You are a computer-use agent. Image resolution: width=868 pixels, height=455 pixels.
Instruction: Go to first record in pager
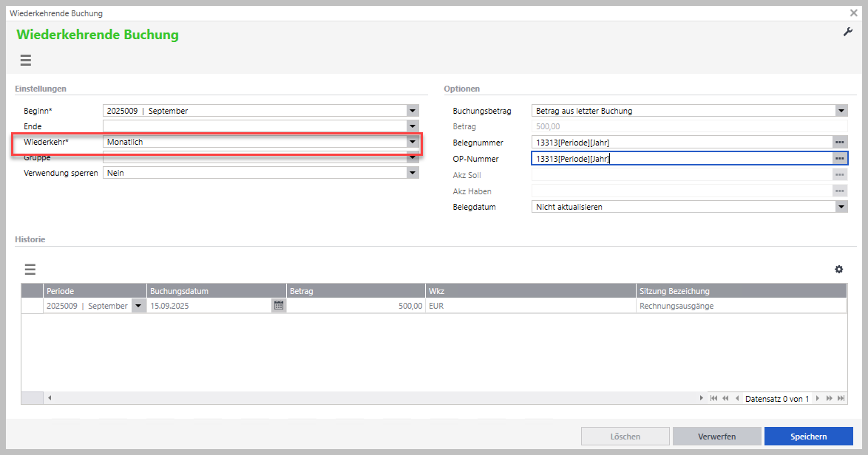point(713,398)
